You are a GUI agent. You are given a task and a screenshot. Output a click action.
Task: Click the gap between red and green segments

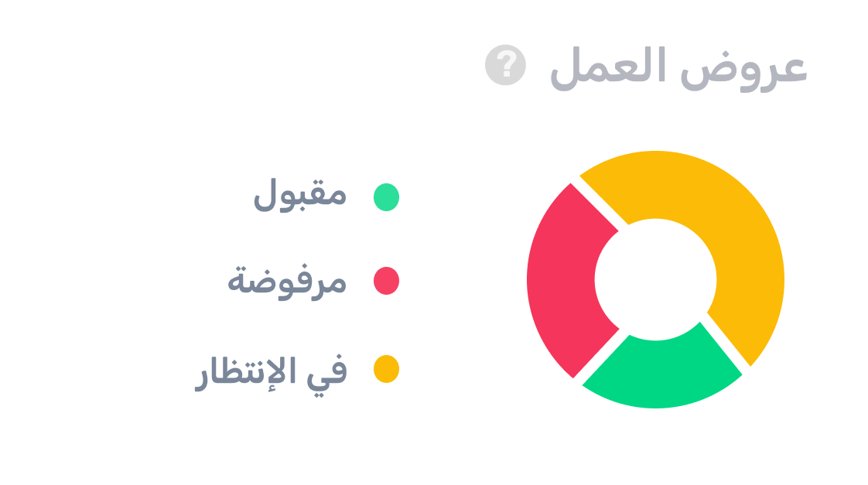pos(600,357)
